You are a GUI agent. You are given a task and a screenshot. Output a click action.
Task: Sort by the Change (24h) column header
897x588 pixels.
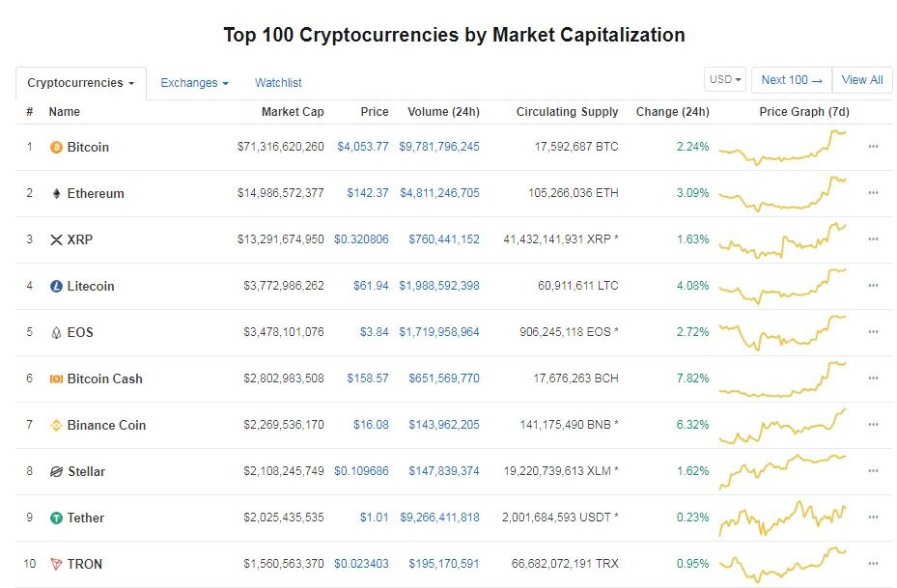click(x=672, y=112)
